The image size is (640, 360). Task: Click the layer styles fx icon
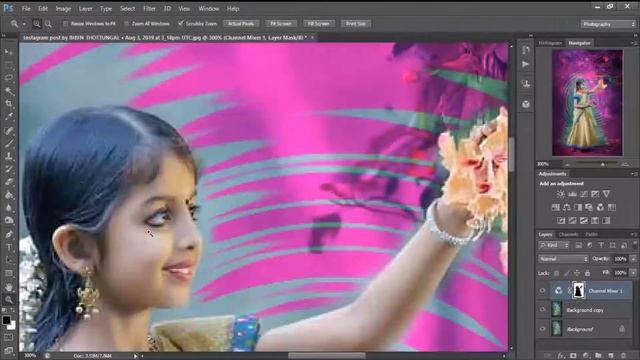pos(561,356)
